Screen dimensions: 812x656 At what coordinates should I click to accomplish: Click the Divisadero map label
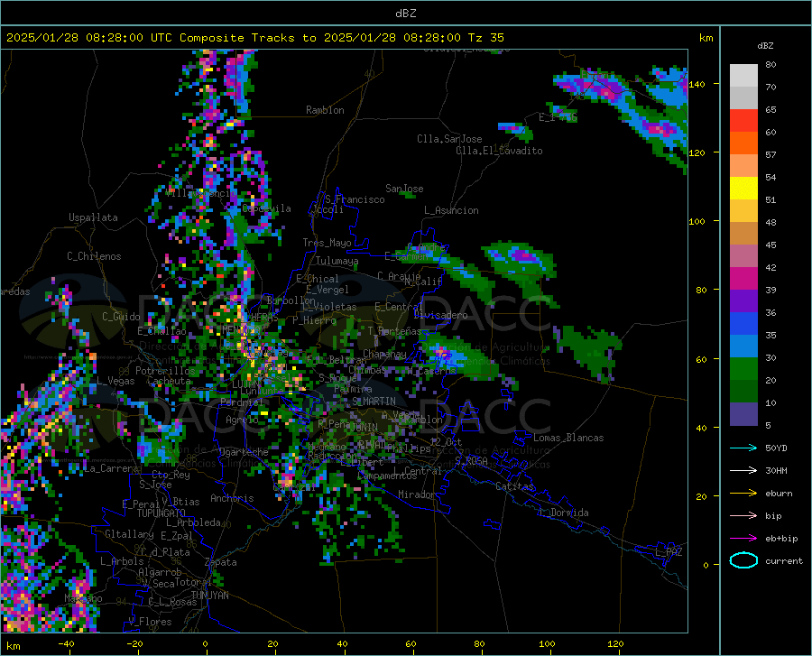[440, 315]
